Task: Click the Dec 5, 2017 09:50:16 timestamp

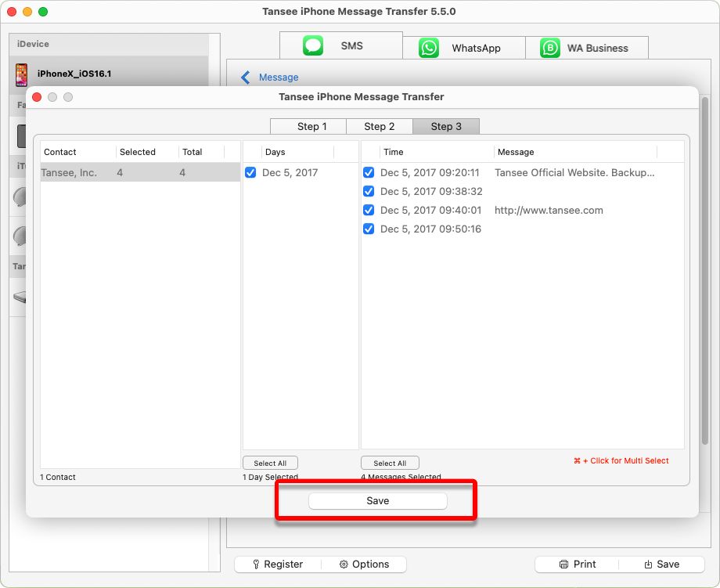Action: click(x=430, y=229)
